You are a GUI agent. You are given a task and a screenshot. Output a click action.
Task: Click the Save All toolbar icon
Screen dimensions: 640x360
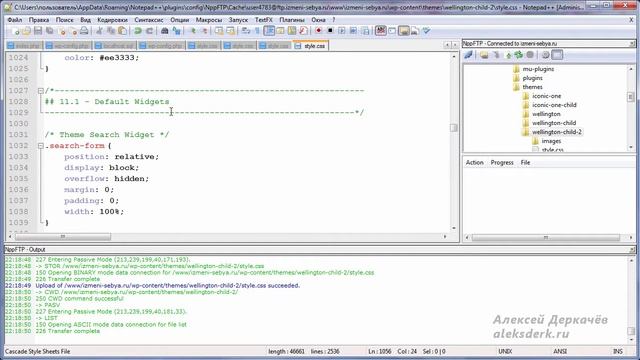[49, 31]
